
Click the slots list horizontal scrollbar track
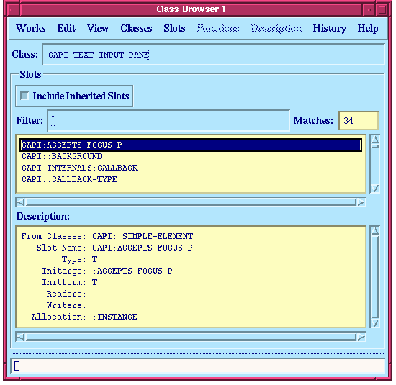click(x=191, y=202)
